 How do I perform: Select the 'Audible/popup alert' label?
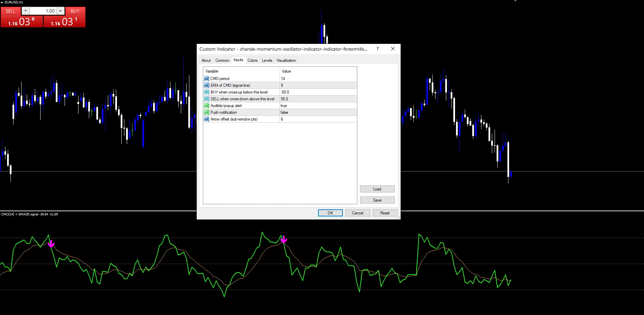tap(226, 106)
